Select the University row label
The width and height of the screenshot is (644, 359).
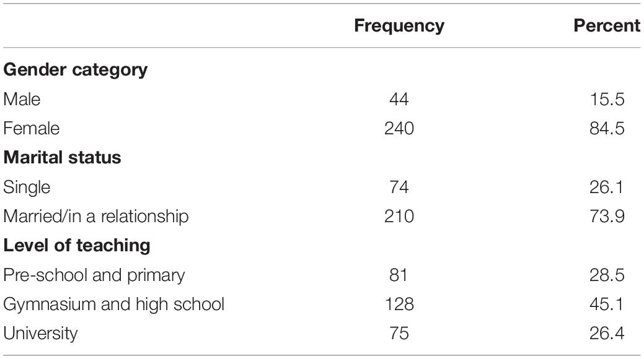(x=40, y=334)
